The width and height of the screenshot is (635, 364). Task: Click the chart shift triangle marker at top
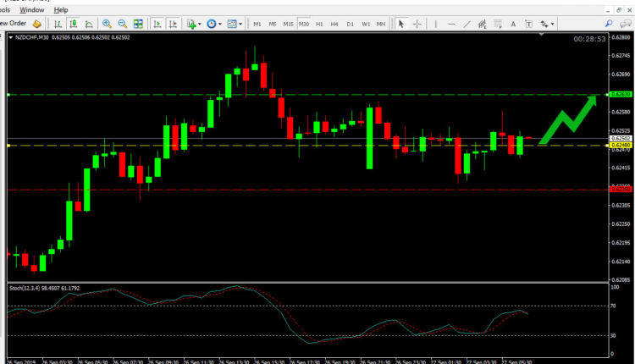point(542,35)
